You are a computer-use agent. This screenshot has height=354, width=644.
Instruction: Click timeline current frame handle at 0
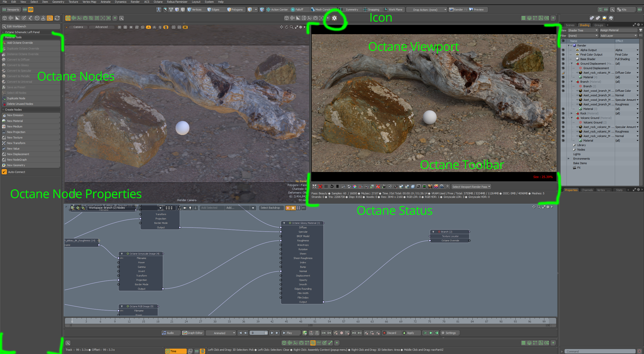coord(72,321)
